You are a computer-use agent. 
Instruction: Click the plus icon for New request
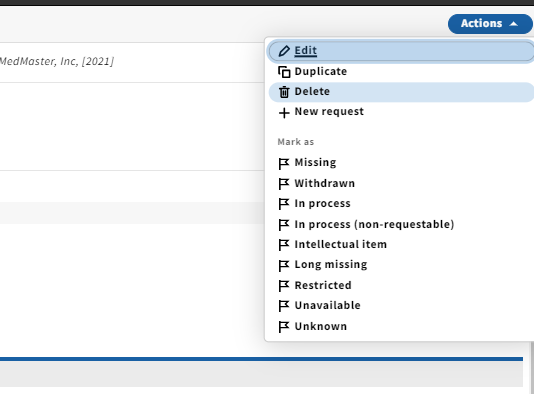tap(284, 113)
